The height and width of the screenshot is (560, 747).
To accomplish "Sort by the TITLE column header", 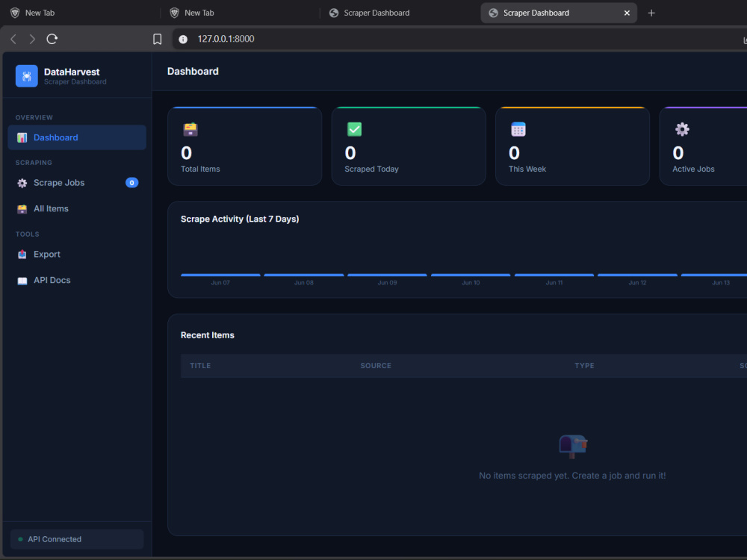I will click(x=200, y=366).
